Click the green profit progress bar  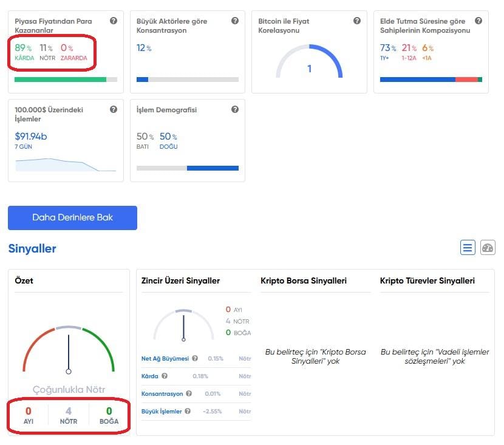click(x=60, y=80)
